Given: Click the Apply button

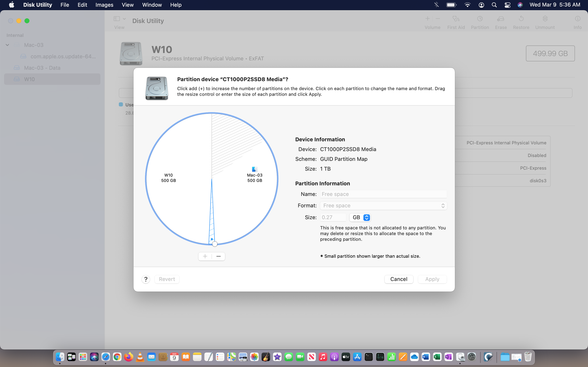Looking at the screenshot, I should click(432, 279).
